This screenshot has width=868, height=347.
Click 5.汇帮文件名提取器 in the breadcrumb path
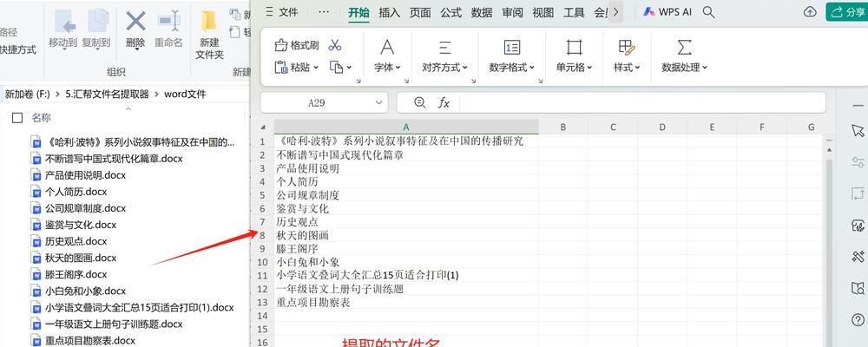click(108, 94)
